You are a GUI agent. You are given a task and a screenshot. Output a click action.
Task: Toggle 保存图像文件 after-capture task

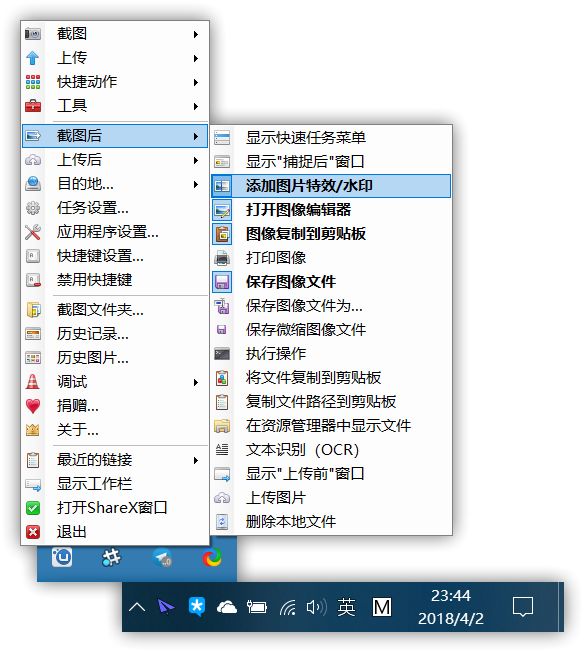click(331, 282)
